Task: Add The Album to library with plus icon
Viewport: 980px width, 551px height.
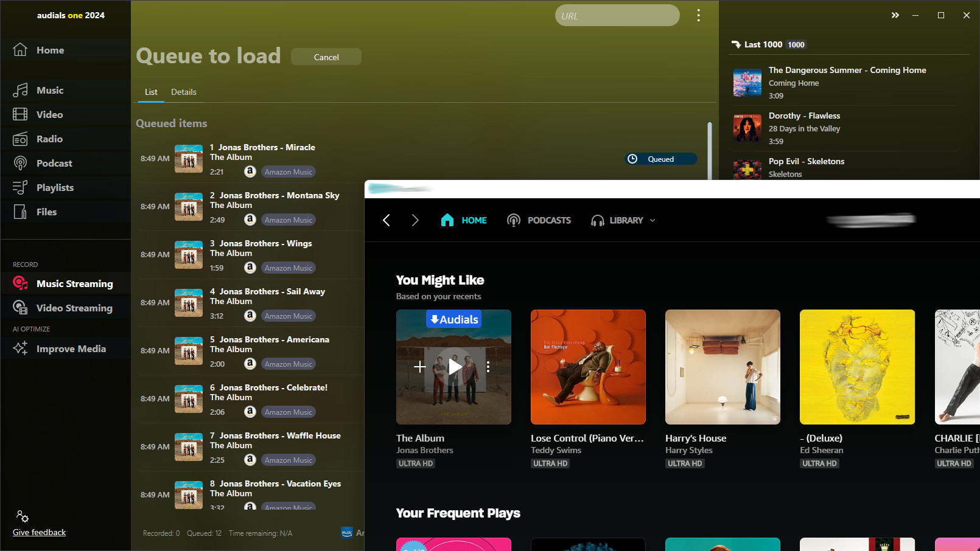Action: coord(420,366)
